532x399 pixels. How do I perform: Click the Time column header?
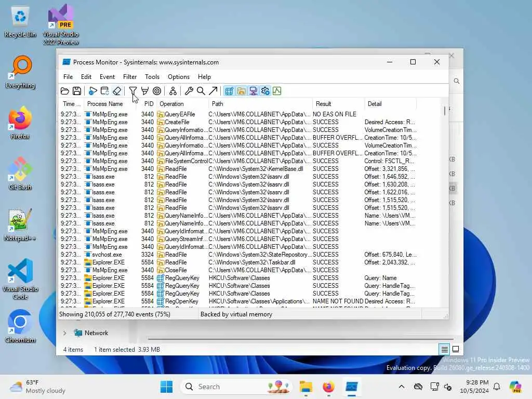pos(71,104)
